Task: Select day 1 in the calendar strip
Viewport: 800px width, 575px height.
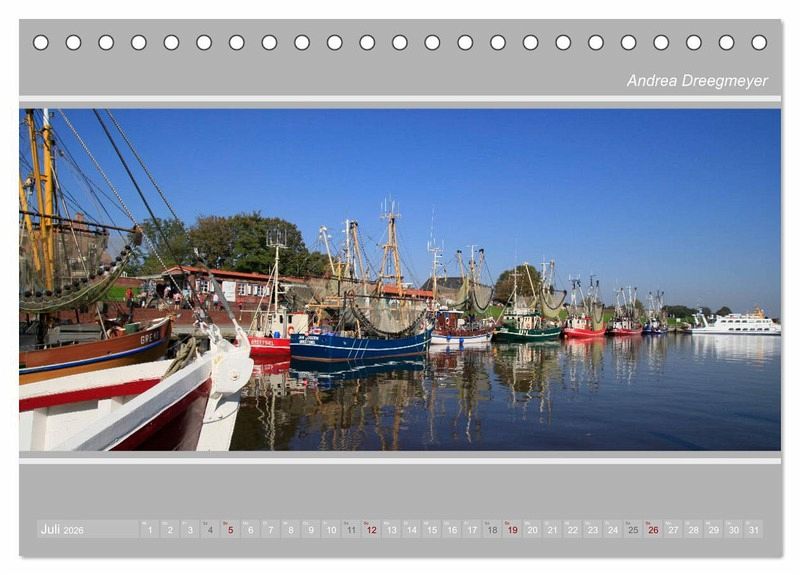Action: coord(150,529)
